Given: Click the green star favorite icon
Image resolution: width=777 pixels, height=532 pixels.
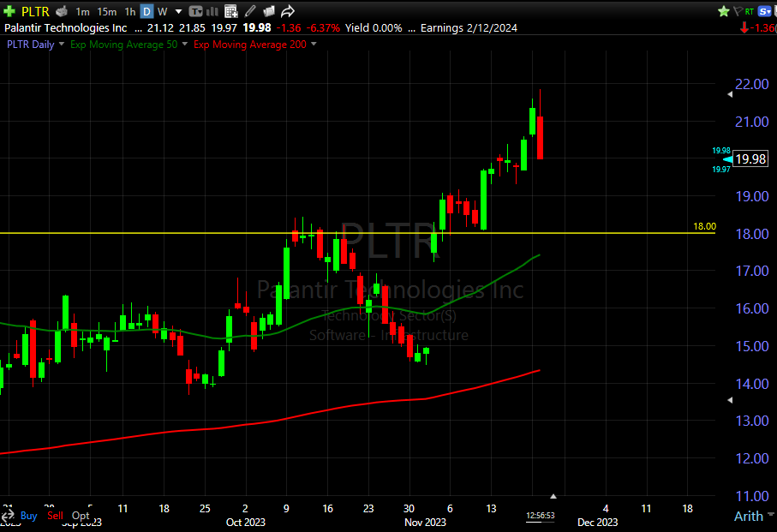Looking at the screenshot, I should (x=724, y=11).
